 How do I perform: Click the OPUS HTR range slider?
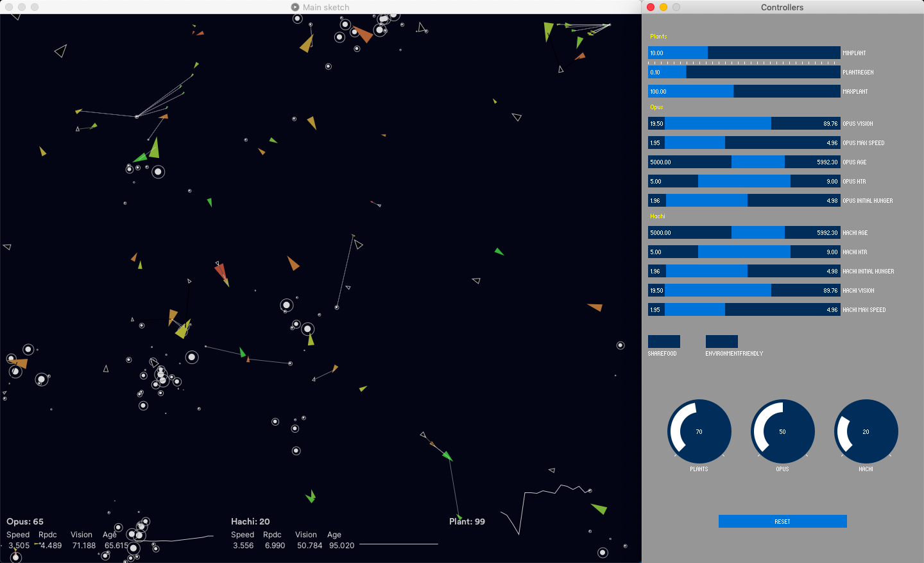pyautogui.click(x=744, y=181)
